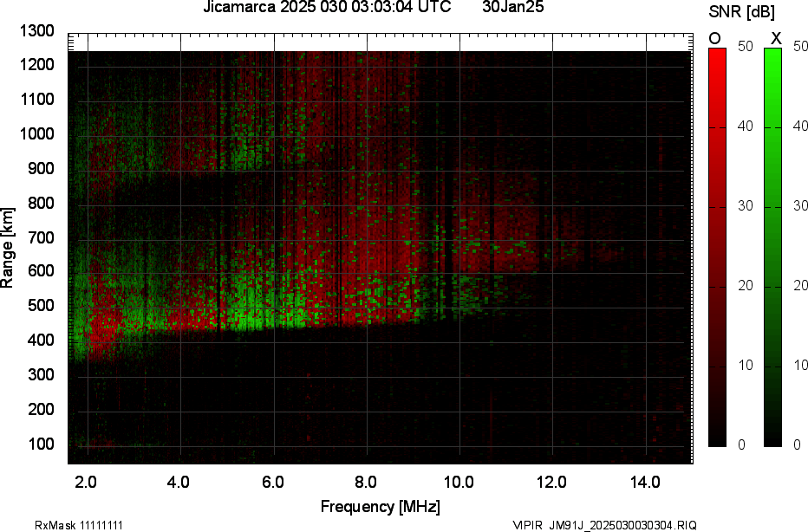Screen dimensions: 808x532
Task: Click the '1300' range tick label
Action: 37,31
